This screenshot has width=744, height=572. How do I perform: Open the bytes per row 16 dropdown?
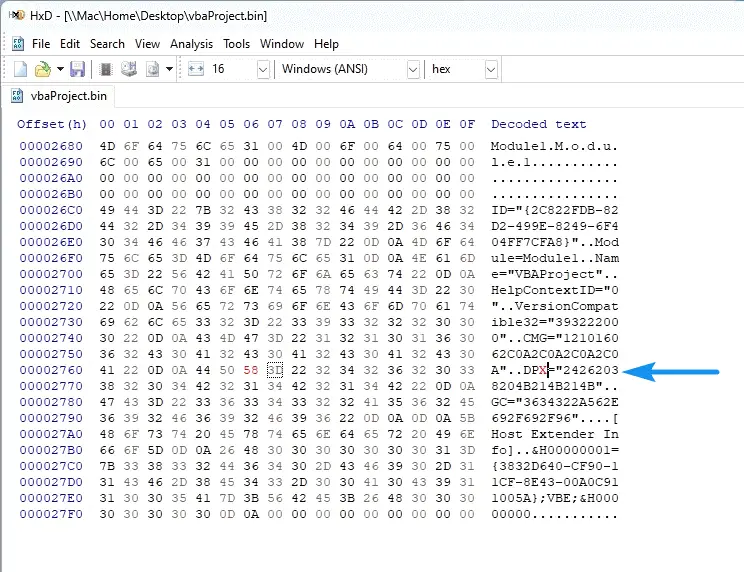[x=263, y=70]
